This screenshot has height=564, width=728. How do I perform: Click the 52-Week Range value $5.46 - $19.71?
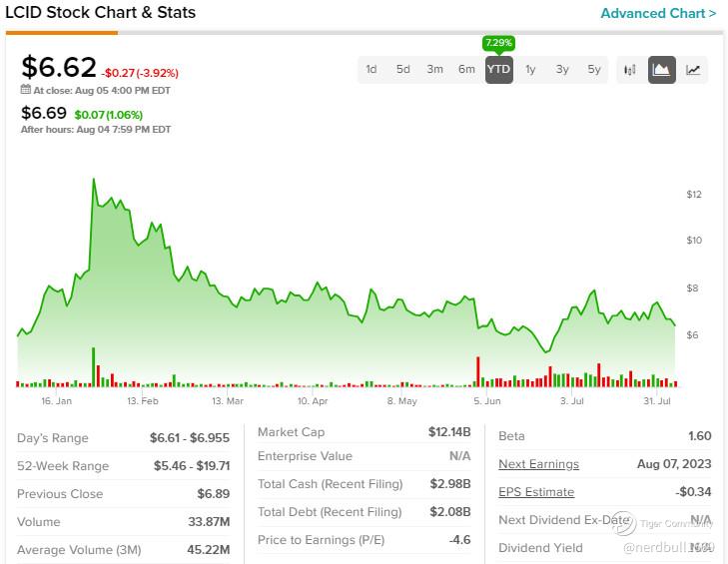[x=192, y=465]
